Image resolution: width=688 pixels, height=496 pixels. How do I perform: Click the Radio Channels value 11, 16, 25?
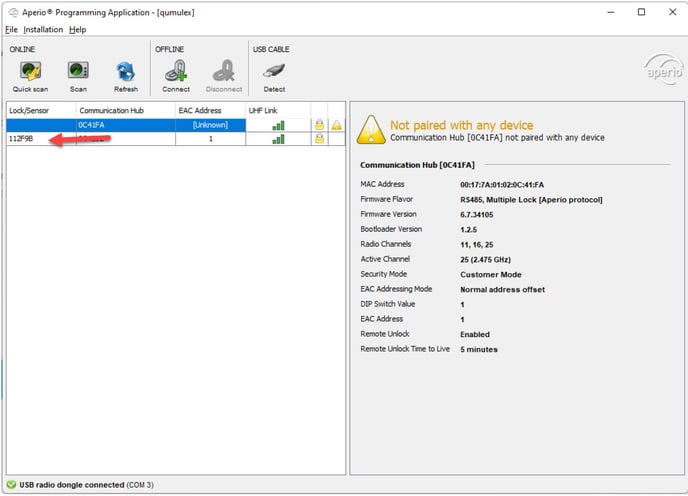click(477, 244)
